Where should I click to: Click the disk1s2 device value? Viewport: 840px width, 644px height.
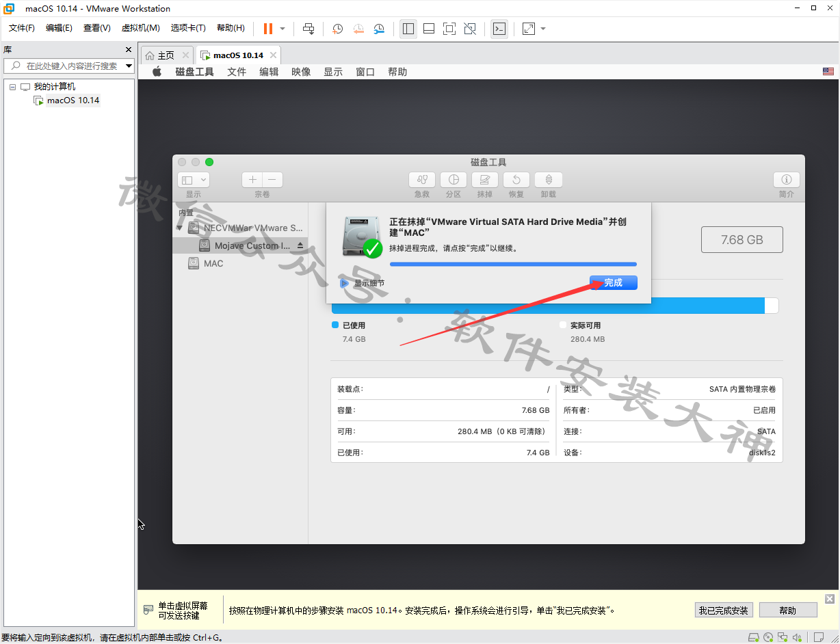coord(762,453)
